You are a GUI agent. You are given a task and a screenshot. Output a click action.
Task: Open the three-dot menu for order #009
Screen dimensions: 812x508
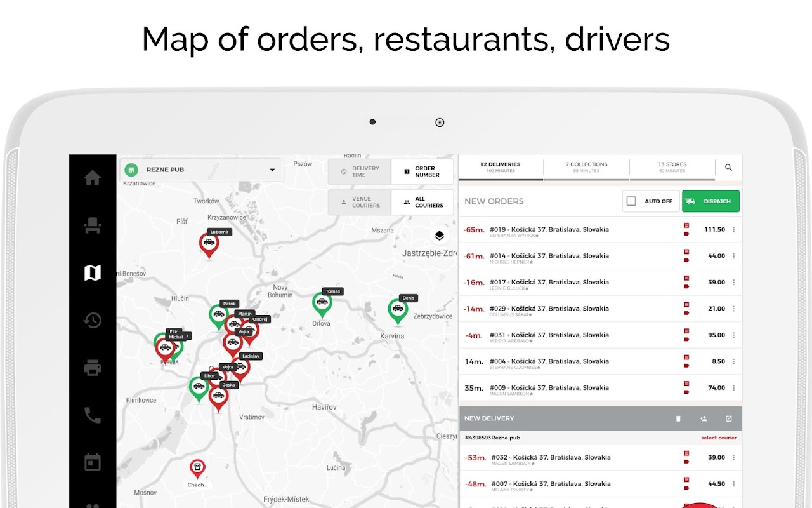(734, 388)
